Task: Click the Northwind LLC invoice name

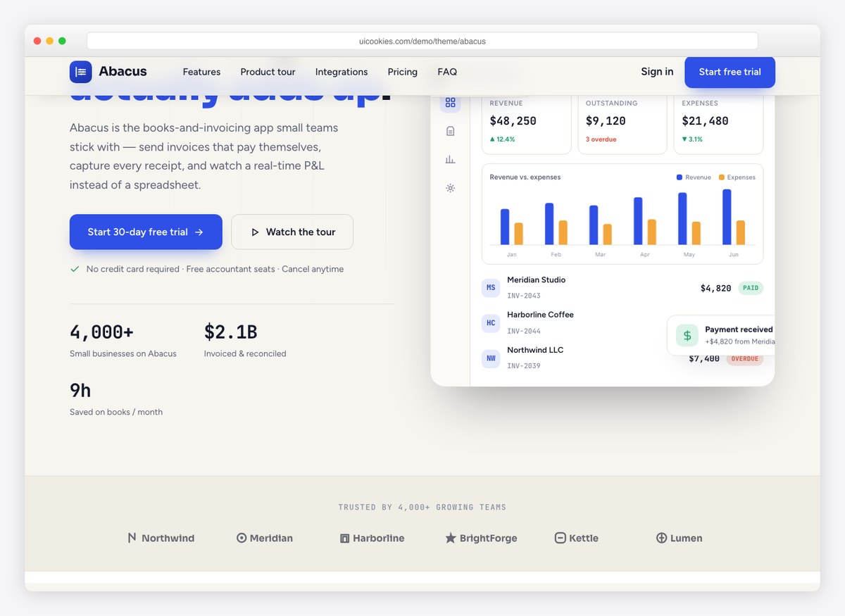Action: coord(535,350)
